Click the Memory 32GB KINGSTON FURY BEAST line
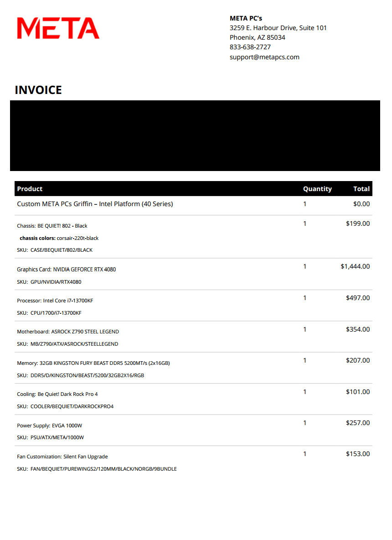 point(93,363)
